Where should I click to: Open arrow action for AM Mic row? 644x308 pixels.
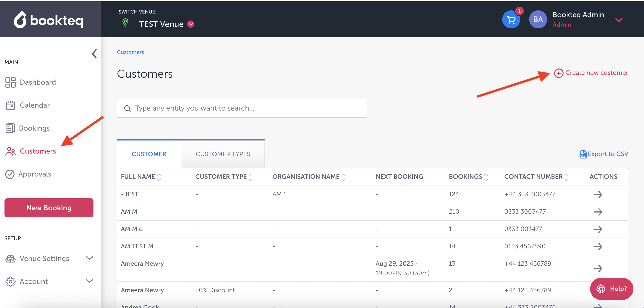597,229
